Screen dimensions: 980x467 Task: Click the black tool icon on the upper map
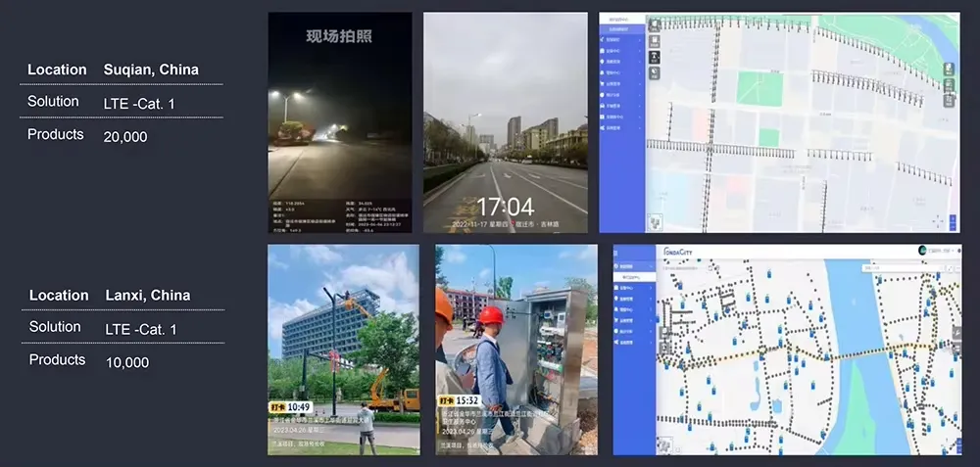tap(655, 57)
